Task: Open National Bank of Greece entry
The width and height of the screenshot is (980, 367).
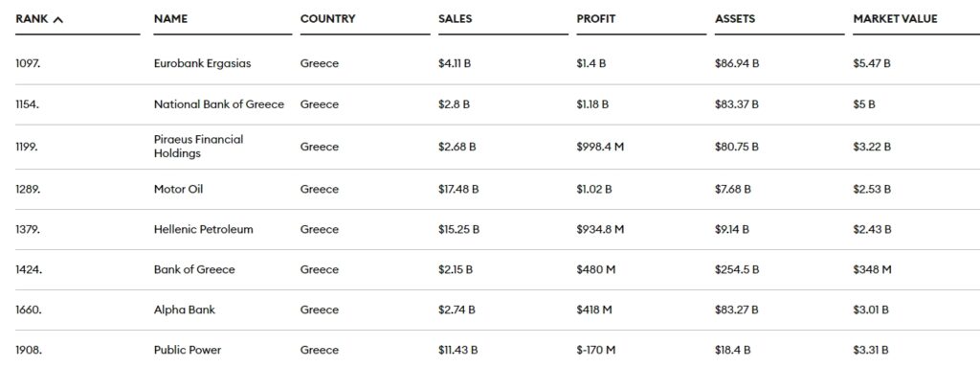Action: point(219,103)
